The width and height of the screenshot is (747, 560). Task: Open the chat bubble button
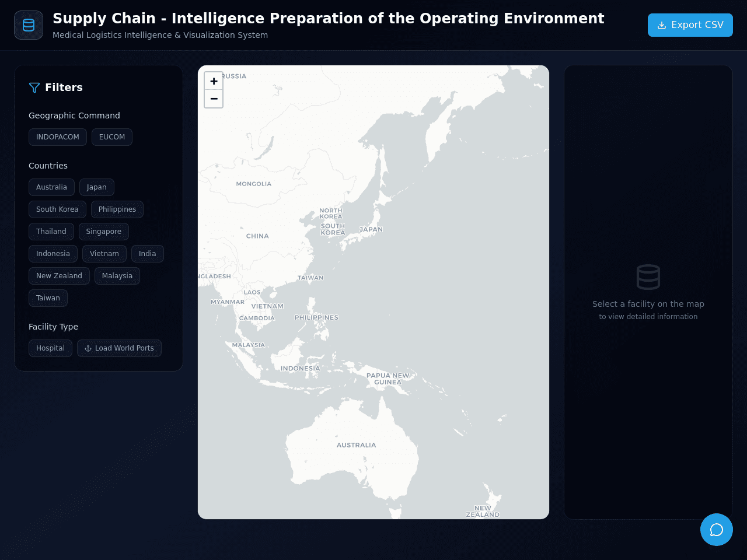[717, 530]
